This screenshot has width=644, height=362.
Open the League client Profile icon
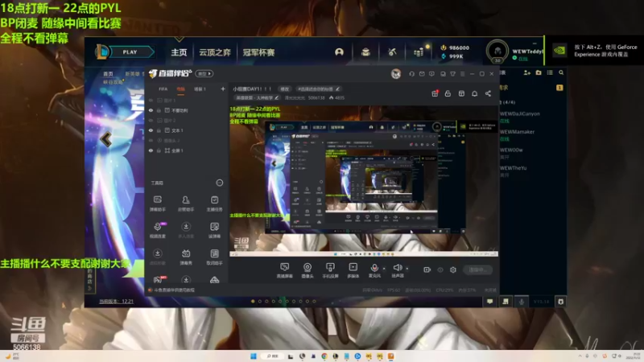tap(339, 52)
